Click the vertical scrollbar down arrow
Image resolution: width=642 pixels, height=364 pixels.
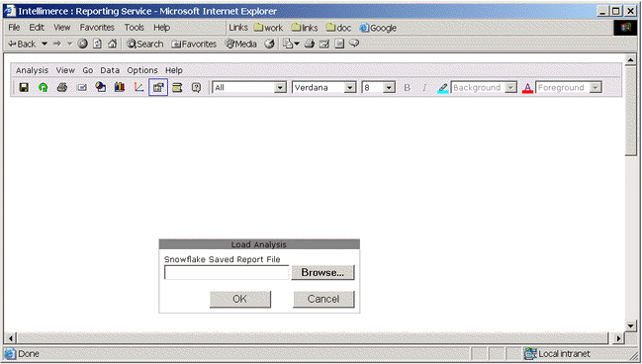(x=630, y=325)
